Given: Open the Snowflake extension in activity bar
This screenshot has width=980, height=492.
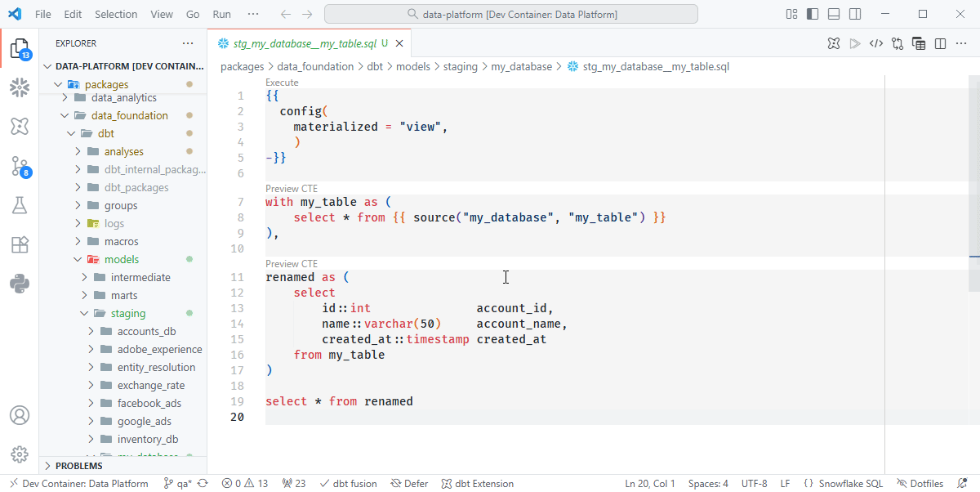Looking at the screenshot, I should tap(20, 87).
